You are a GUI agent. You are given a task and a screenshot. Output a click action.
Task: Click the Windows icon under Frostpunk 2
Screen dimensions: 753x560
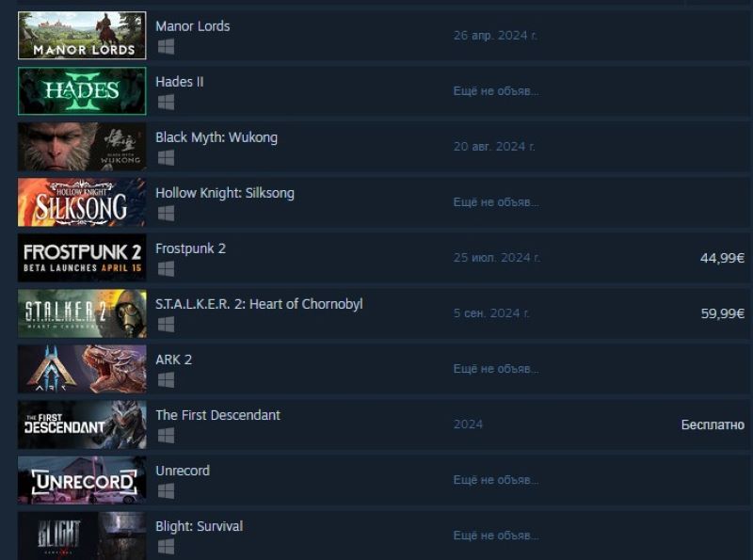(x=166, y=269)
